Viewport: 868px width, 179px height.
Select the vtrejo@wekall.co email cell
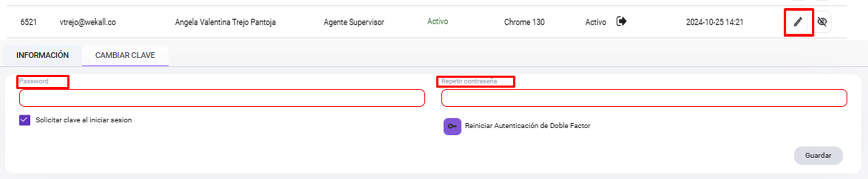88,22
